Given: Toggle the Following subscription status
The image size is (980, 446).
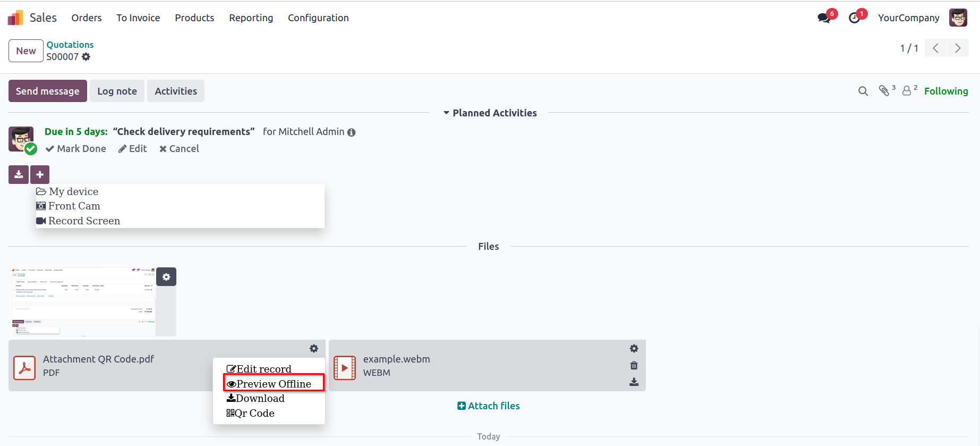Looking at the screenshot, I should [945, 91].
